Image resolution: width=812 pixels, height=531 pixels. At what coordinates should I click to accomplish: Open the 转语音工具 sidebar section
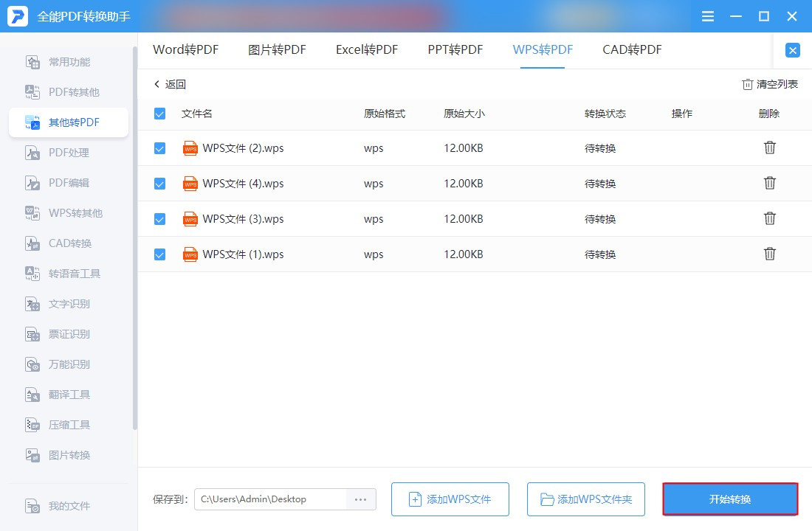click(63, 274)
